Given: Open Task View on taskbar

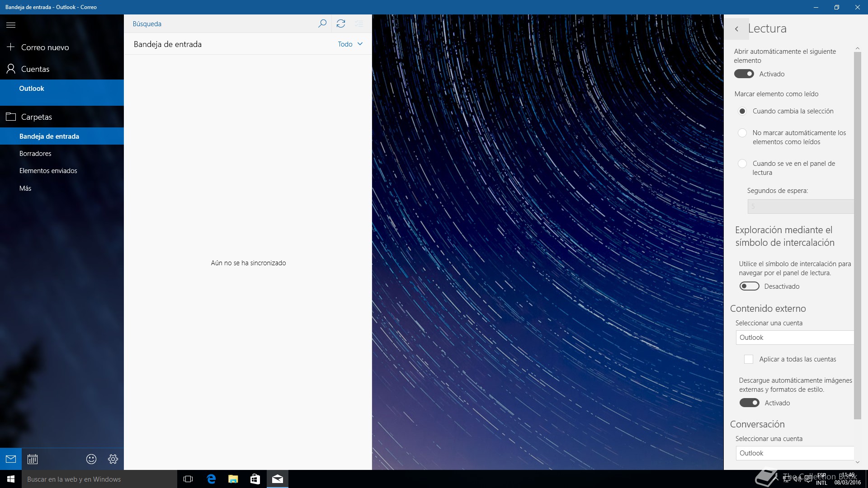Looking at the screenshot, I should tap(188, 479).
